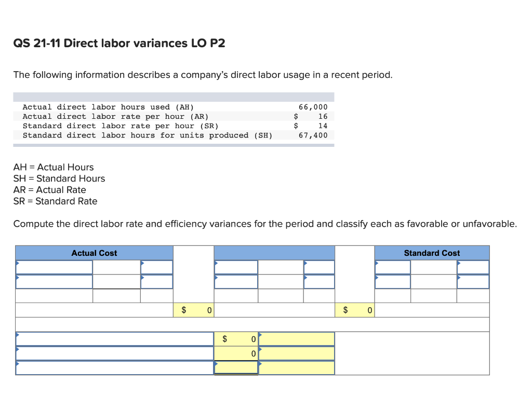Open yellow classification dropdown beside second variance 0
Image resolution: width=532 pixels, height=398 pixels.
[297, 353]
